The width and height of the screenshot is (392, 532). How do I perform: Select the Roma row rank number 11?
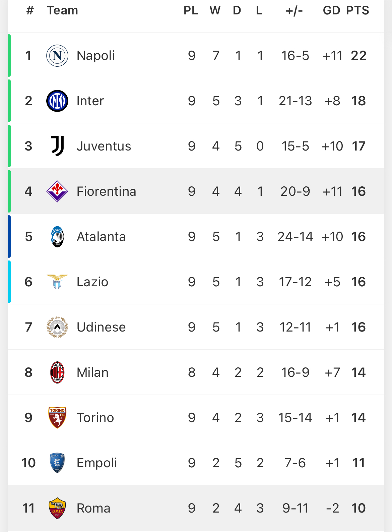pos(28,508)
